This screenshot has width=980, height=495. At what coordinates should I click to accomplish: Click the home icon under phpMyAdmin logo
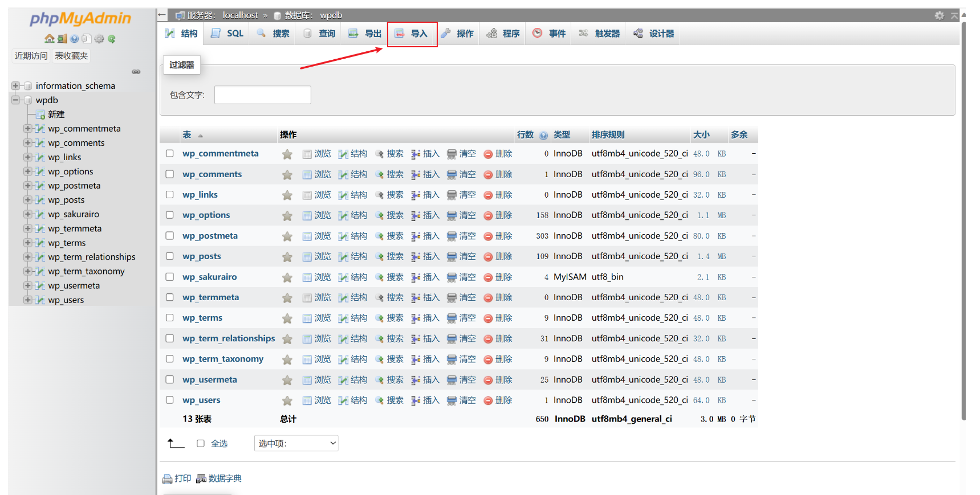pyautogui.click(x=50, y=39)
